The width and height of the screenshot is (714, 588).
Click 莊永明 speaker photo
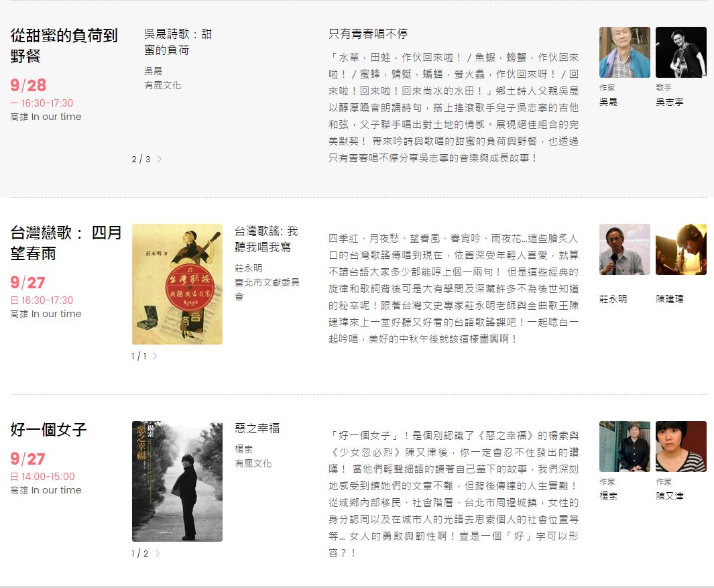click(624, 249)
